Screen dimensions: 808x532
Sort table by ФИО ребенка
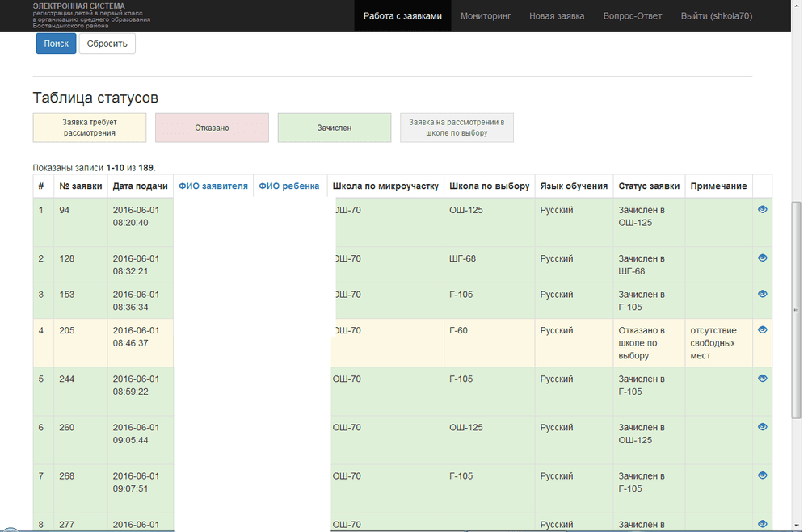tap(288, 186)
